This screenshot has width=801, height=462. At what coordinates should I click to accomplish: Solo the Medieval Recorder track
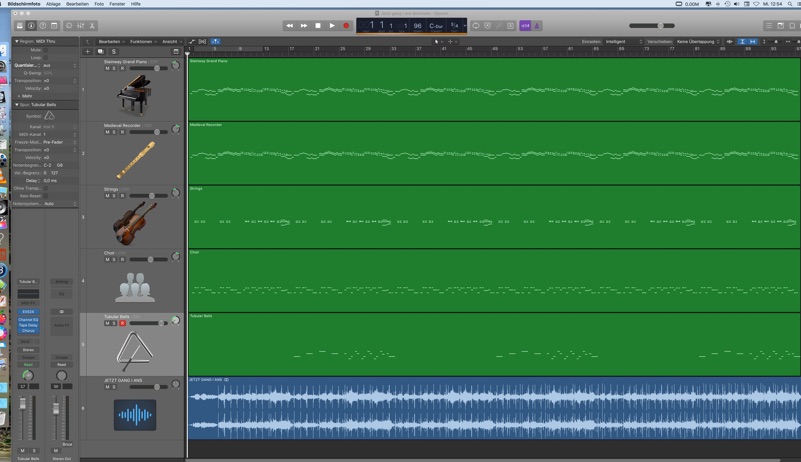tap(114, 132)
